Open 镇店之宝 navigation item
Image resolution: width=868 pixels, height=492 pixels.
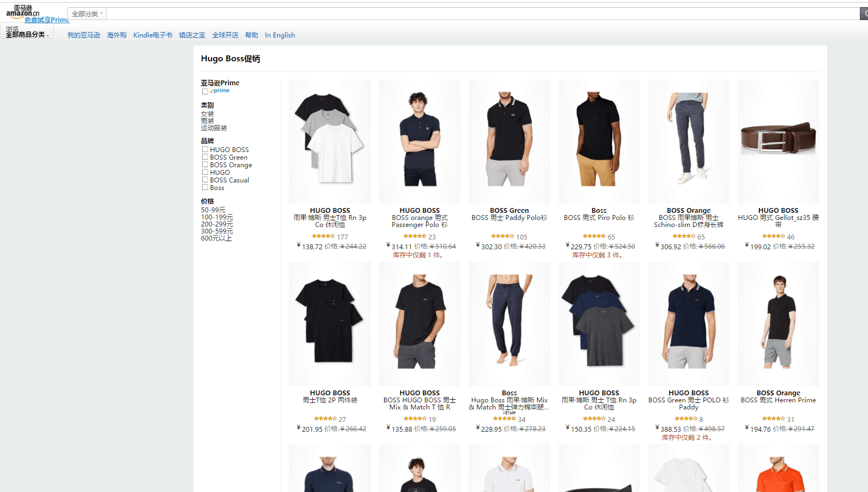(x=192, y=35)
